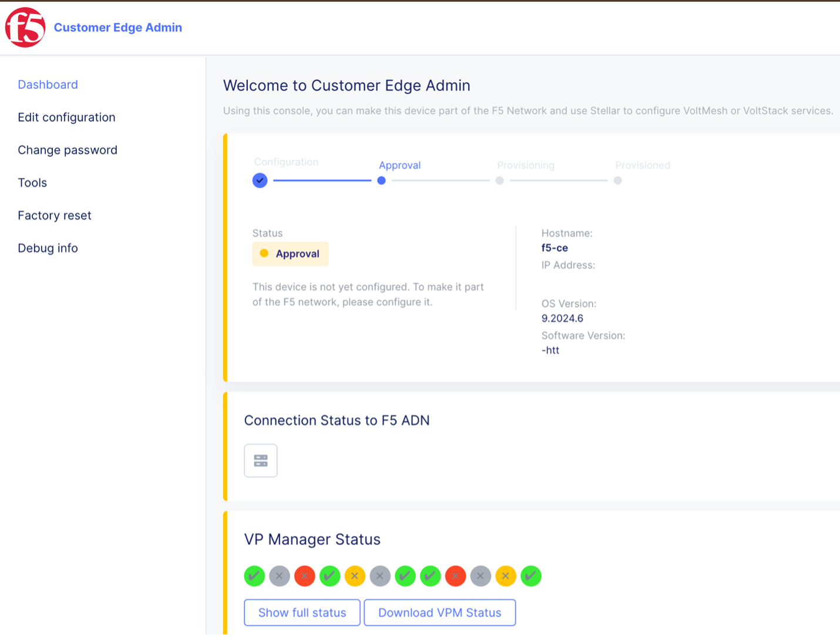Click the progress line between Configuration and Approval
Screen dimensions: 840x637
click(322, 180)
